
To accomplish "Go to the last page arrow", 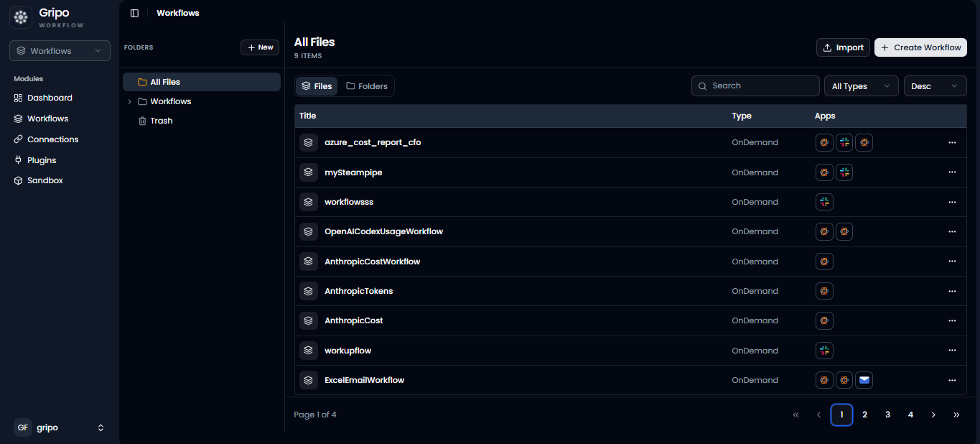I will point(956,415).
